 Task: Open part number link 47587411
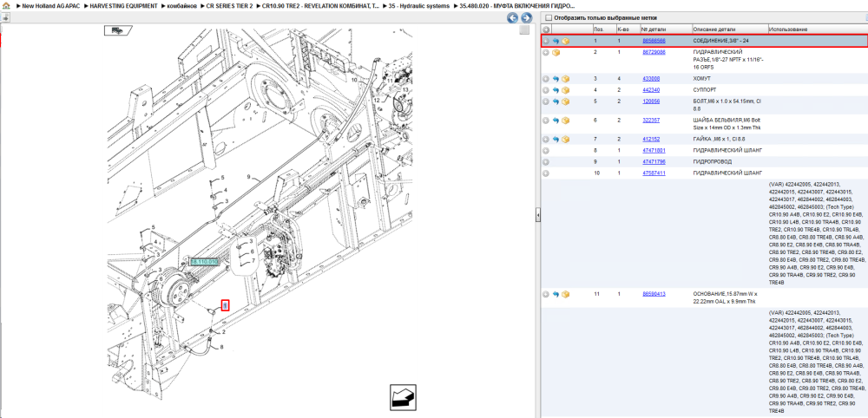pos(654,173)
